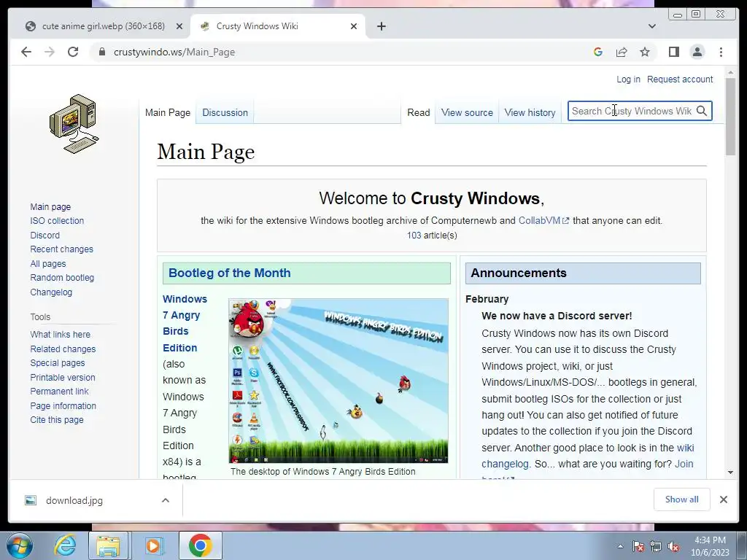Expand download.jpg options chevron
This screenshot has height=560, width=747.
click(166, 500)
